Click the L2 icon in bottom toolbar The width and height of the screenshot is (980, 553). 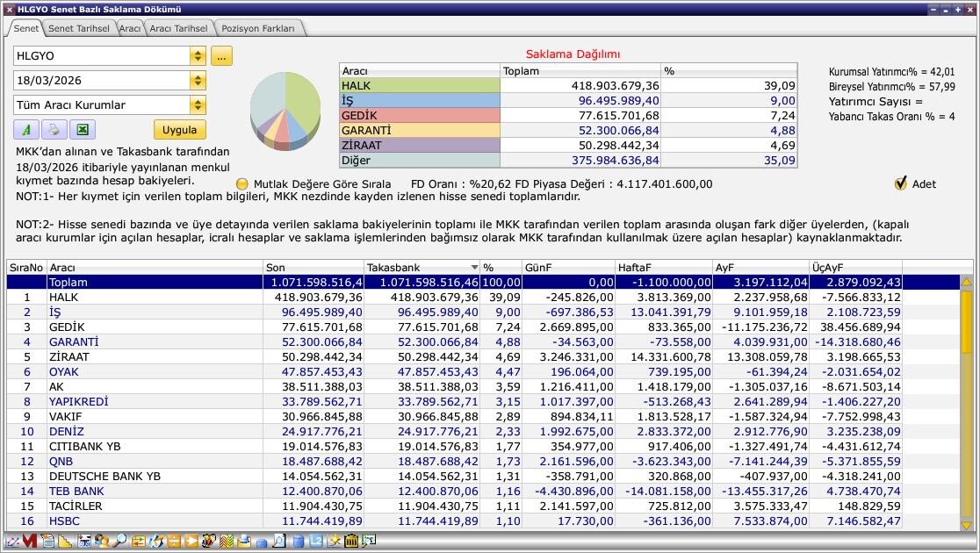[x=316, y=542]
